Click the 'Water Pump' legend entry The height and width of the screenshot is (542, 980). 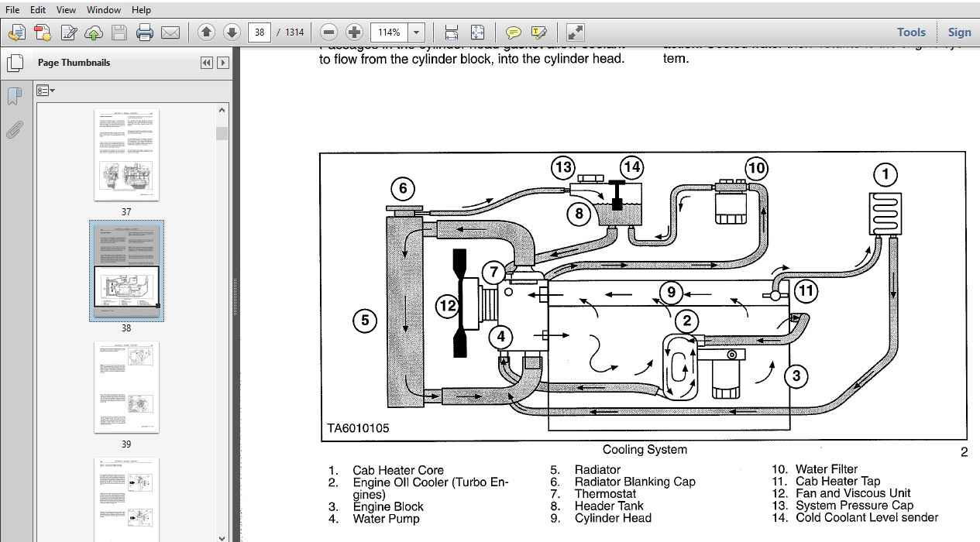pos(386,519)
